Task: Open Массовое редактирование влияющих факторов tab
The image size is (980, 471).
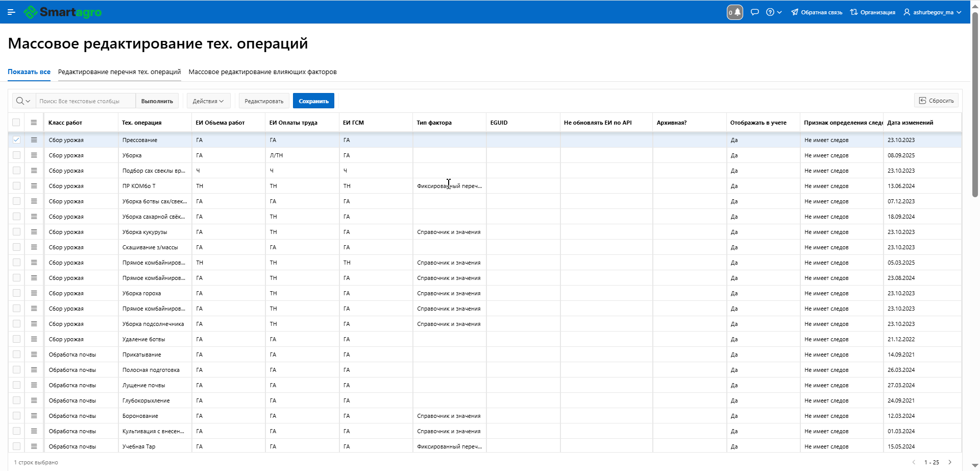Action: coord(262,72)
